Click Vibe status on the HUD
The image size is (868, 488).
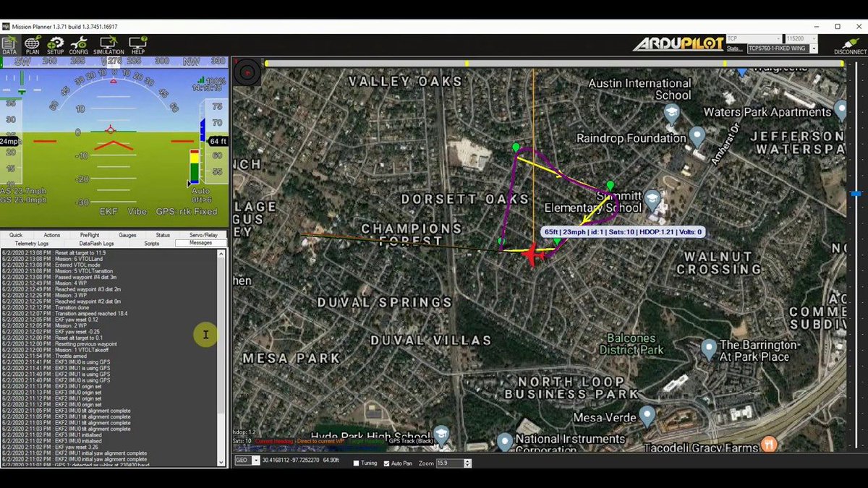[137, 212]
